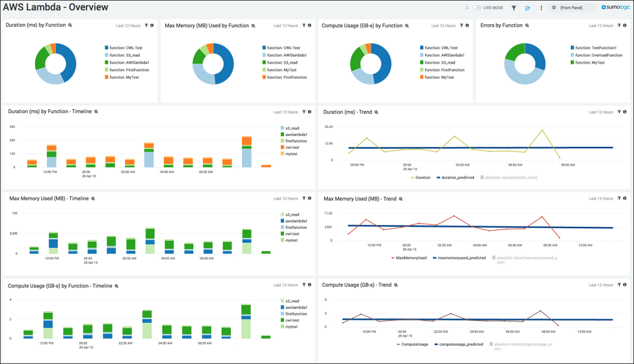The width and height of the screenshot is (634, 364).
Task: Click the Sumo Logic logo
Action: (x=616, y=7)
